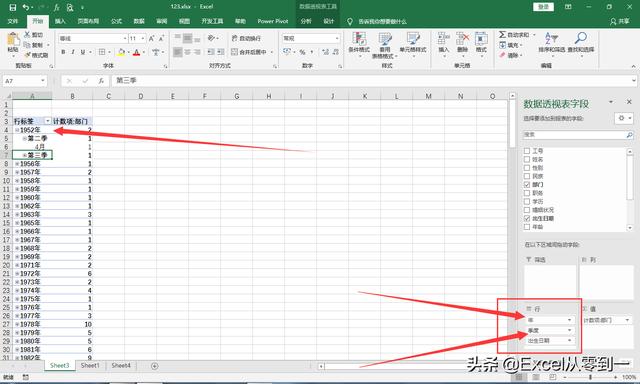Decrease font size with the smaller A icon

pos(161,38)
